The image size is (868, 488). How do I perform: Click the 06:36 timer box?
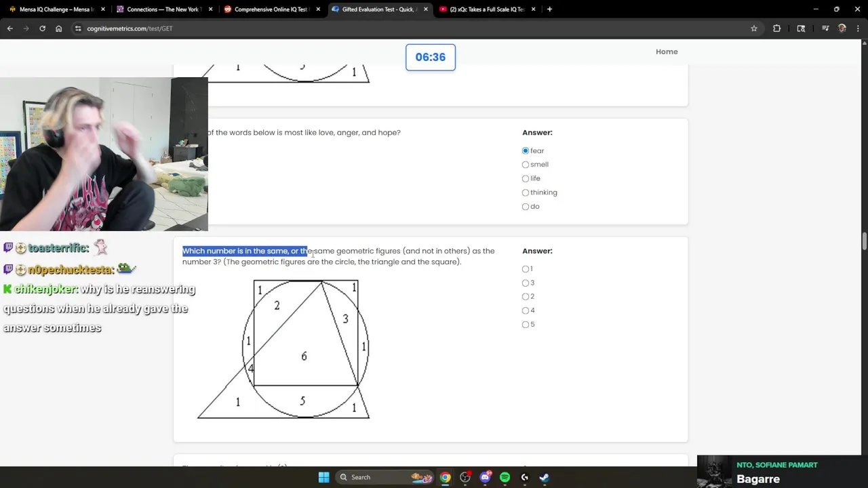click(431, 57)
